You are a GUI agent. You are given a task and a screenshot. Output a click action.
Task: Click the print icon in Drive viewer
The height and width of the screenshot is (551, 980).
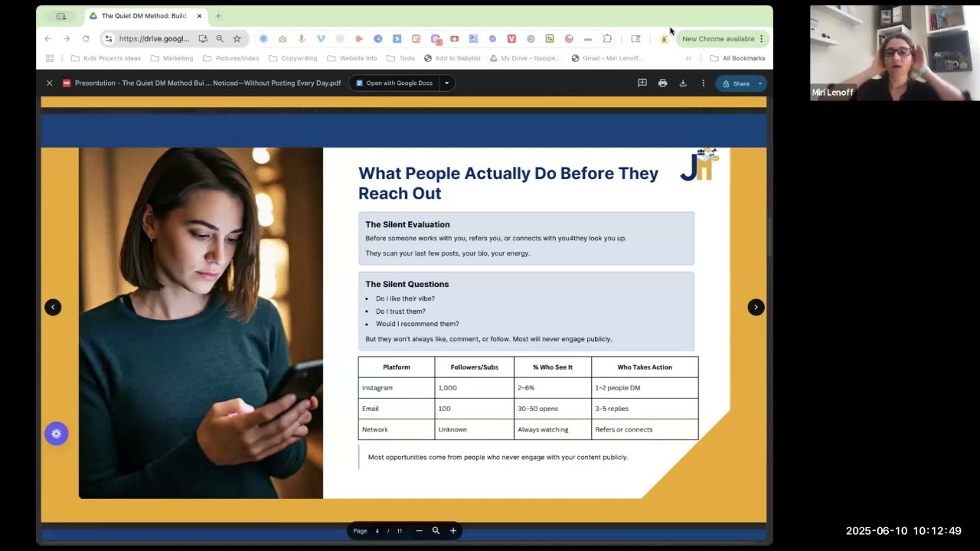tap(662, 83)
